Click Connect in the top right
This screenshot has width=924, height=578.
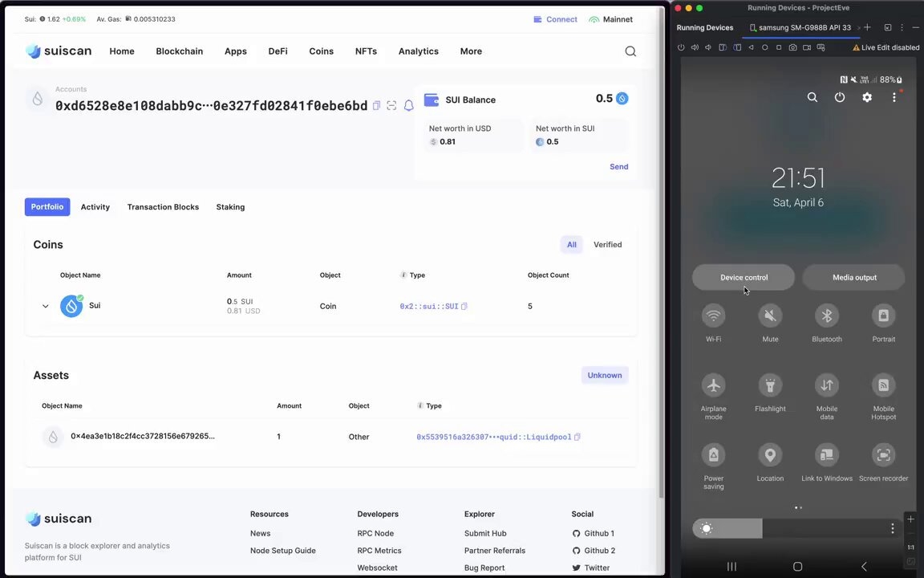(561, 18)
